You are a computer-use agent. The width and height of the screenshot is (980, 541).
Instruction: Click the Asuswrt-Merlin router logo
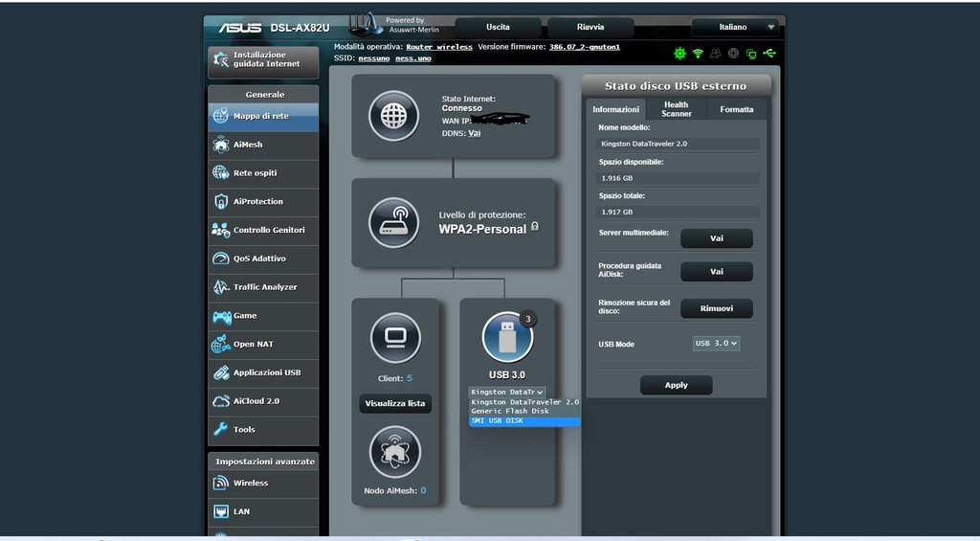(x=366, y=24)
